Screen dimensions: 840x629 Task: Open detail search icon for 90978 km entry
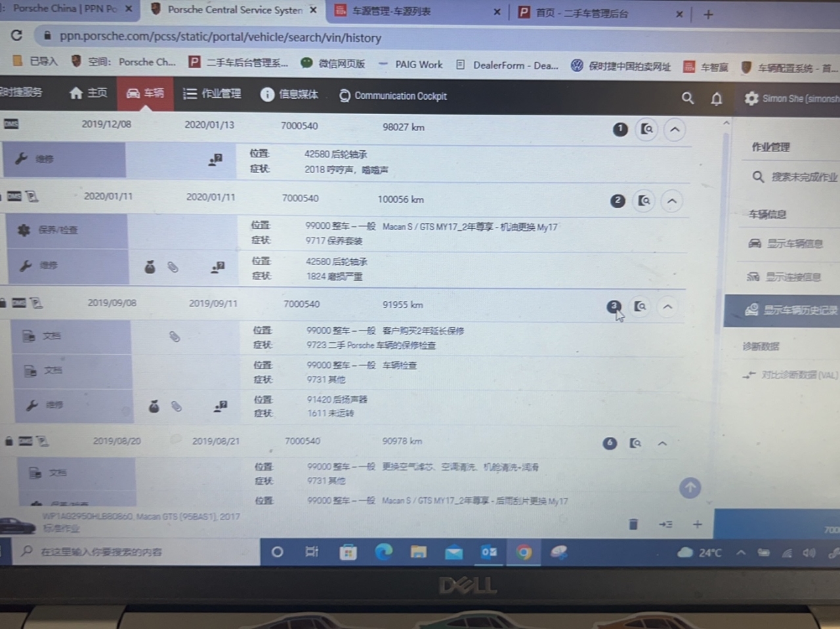[635, 443]
